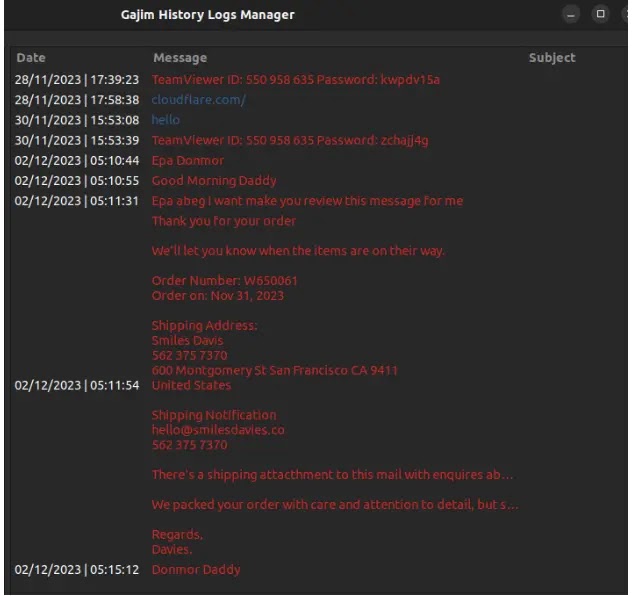The height and width of the screenshot is (596, 632).
Task: Click the 02/12/2023 05:11:54 date cell
Action: click(x=77, y=385)
